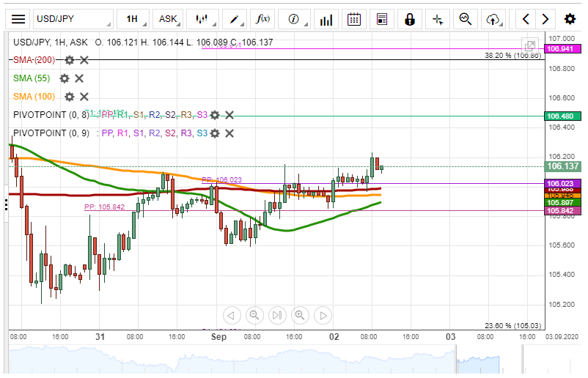Change the 1H timeframe dropdown
The image size is (588, 378).
tap(133, 19)
